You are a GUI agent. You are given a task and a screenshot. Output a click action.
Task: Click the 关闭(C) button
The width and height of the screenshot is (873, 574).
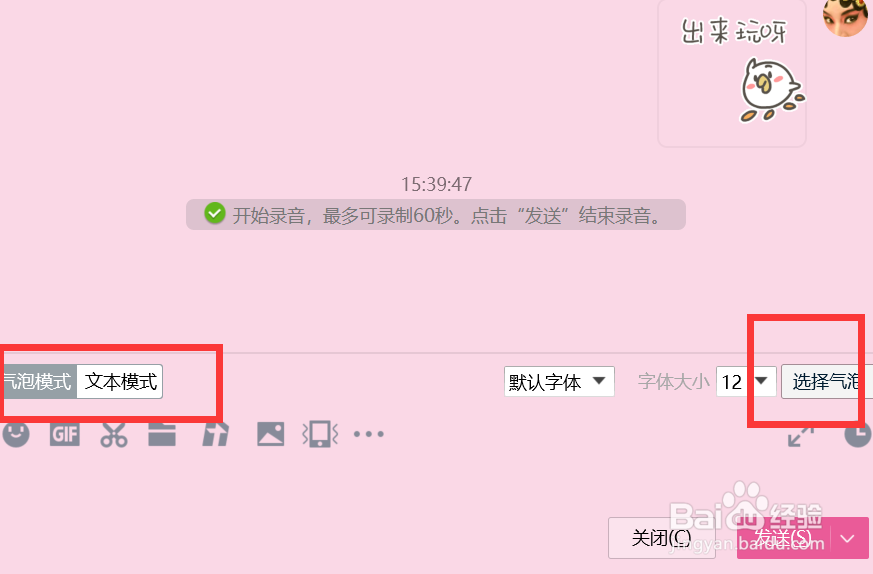pyautogui.click(x=661, y=538)
